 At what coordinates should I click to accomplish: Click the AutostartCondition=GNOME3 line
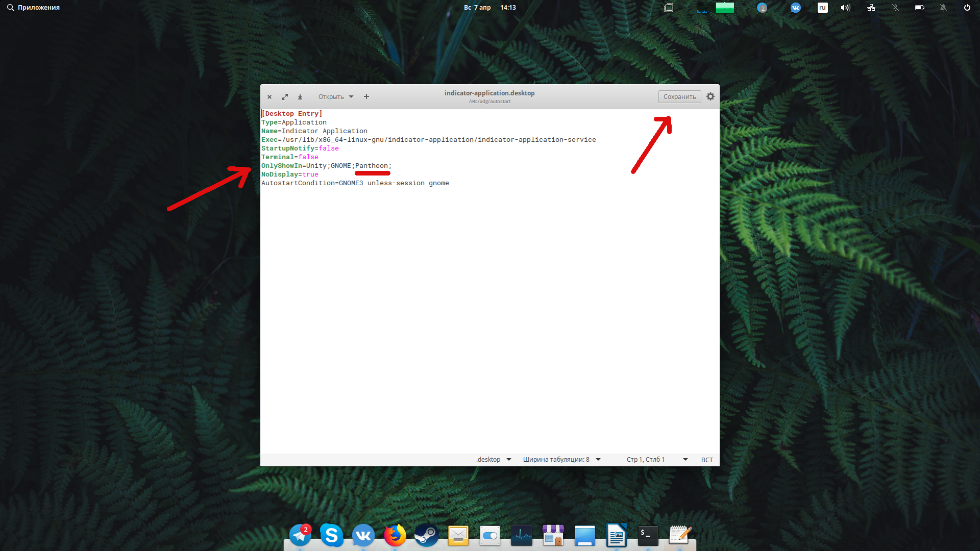355,183
